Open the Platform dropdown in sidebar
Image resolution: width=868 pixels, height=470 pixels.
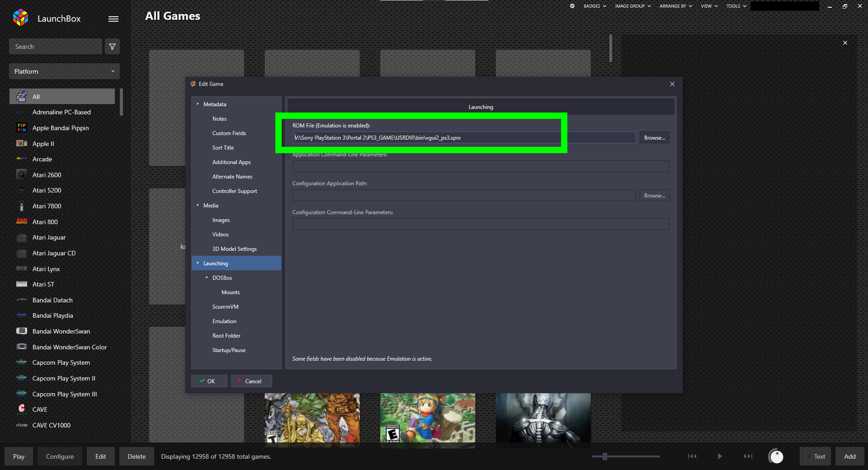[64, 71]
